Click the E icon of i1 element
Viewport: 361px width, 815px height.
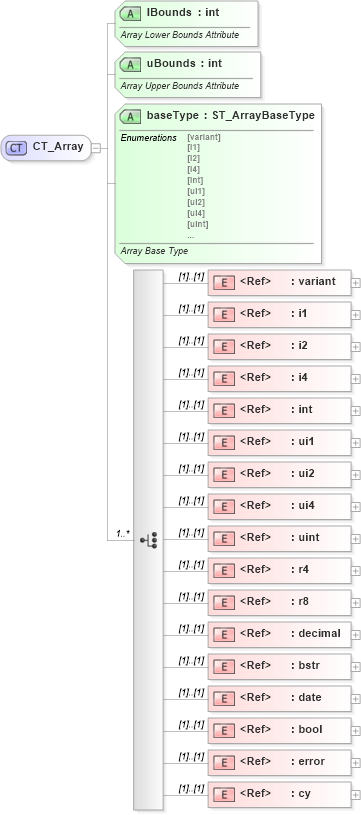[224, 315]
